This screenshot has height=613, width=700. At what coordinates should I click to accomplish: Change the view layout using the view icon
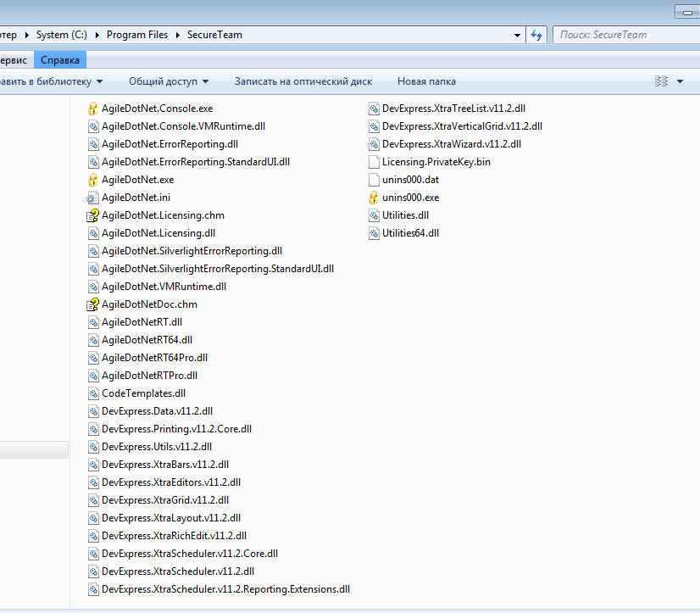661,81
